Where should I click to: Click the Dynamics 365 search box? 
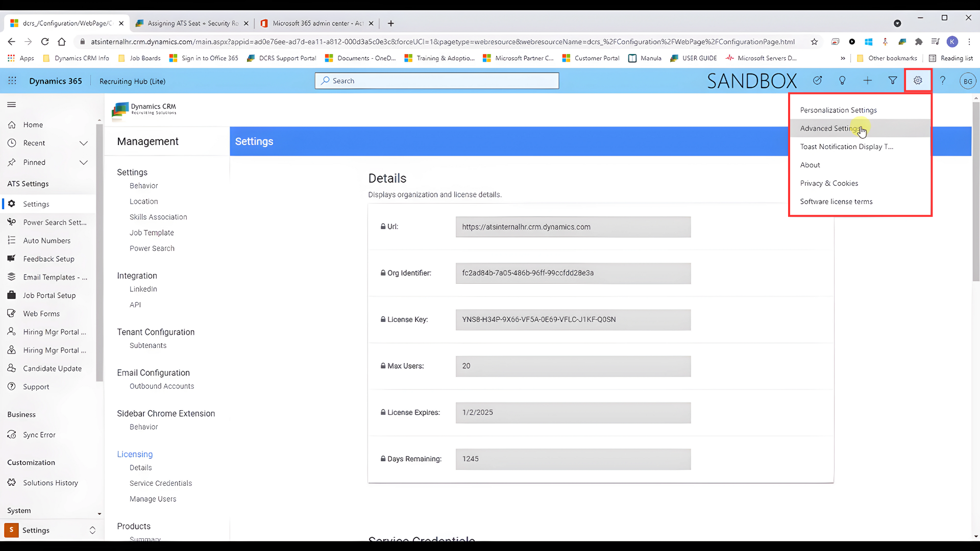[437, 81]
